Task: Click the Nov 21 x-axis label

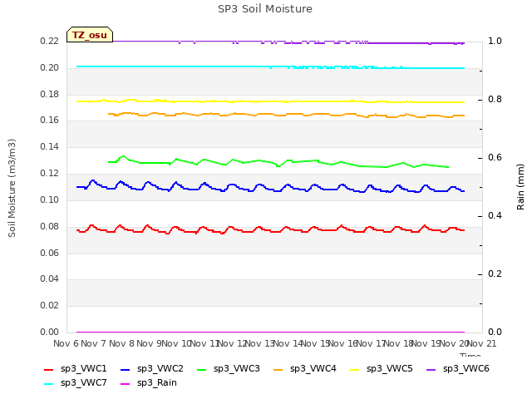Action: [x=482, y=343]
